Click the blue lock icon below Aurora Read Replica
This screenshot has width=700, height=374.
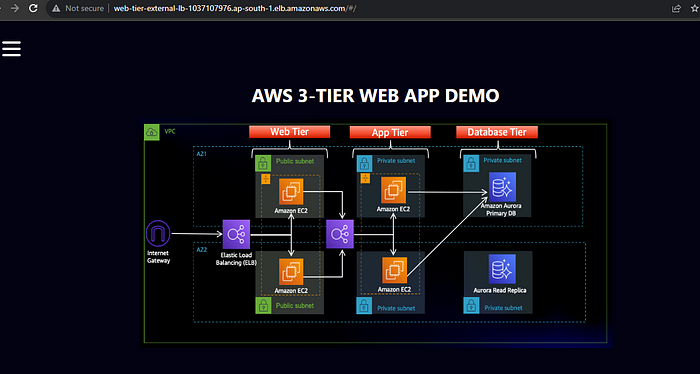(x=471, y=306)
